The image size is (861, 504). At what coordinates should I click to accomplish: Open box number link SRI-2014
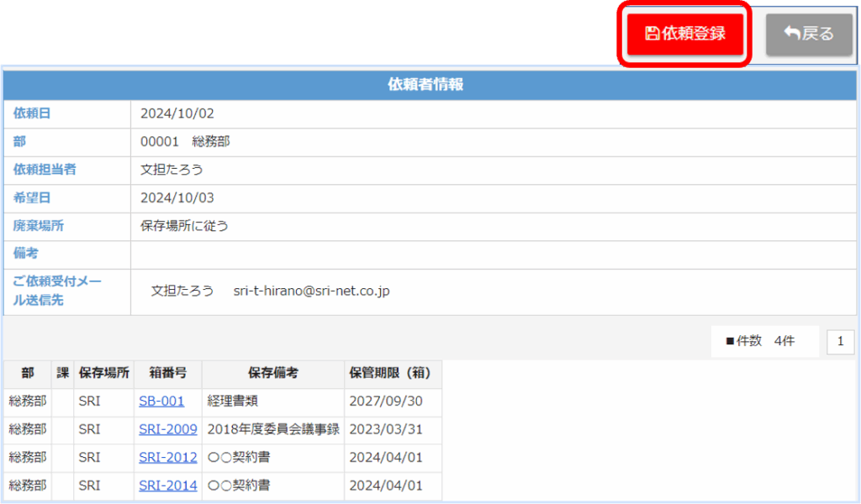point(168,486)
